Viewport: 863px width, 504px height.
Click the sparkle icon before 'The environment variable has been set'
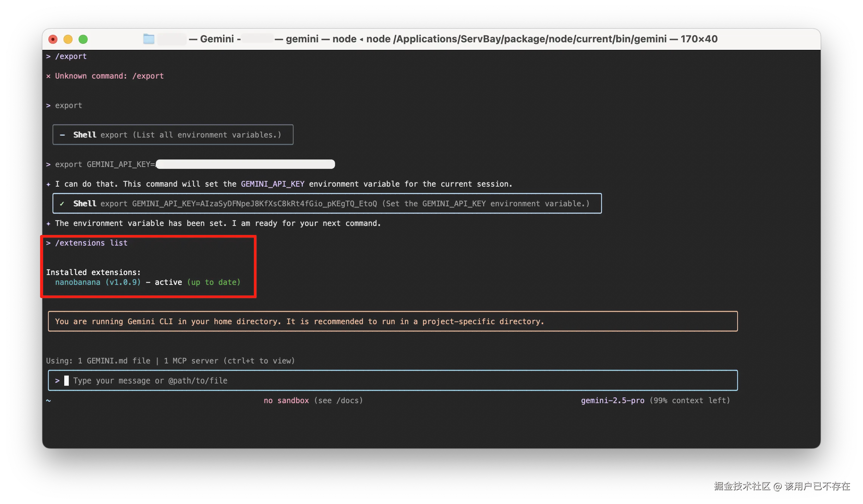(x=48, y=224)
